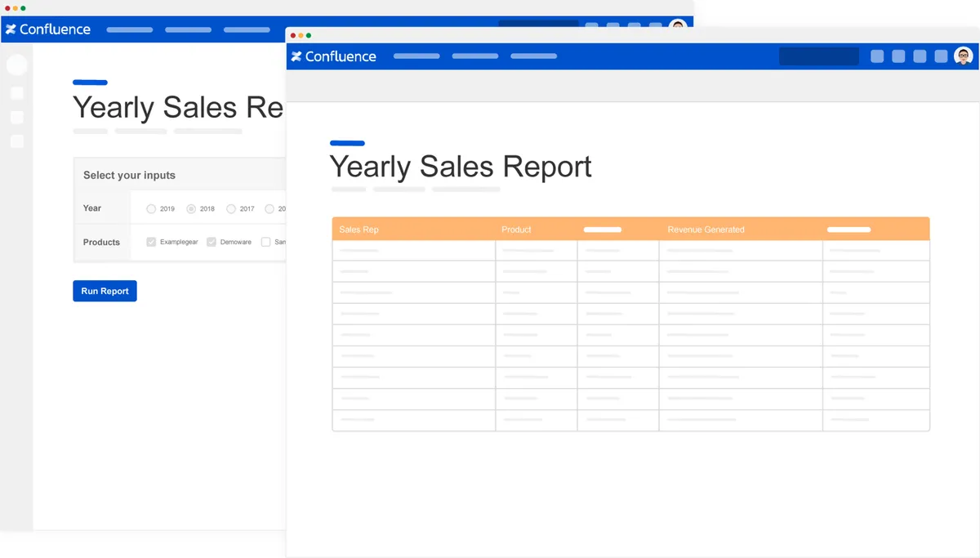Select the 2017 year radio button

click(231, 209)
